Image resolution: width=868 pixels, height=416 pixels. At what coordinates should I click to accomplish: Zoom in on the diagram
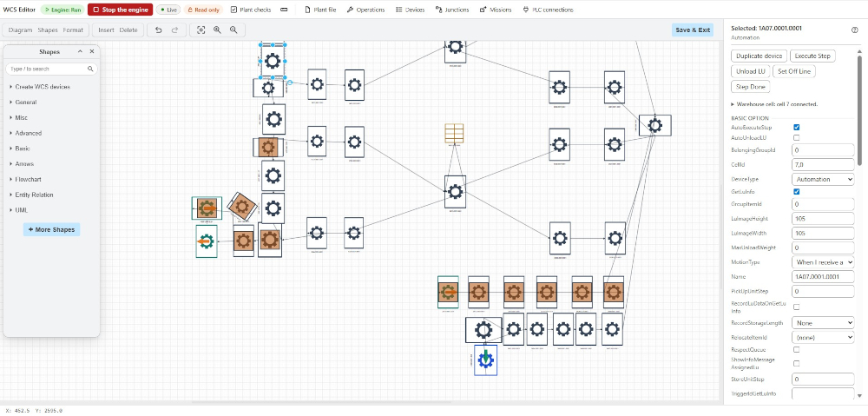(x=217, y=30)
